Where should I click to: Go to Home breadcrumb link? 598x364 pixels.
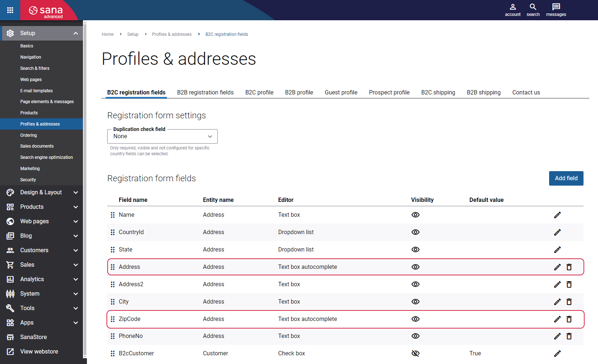pyautogui.click(x=108, y=34)
